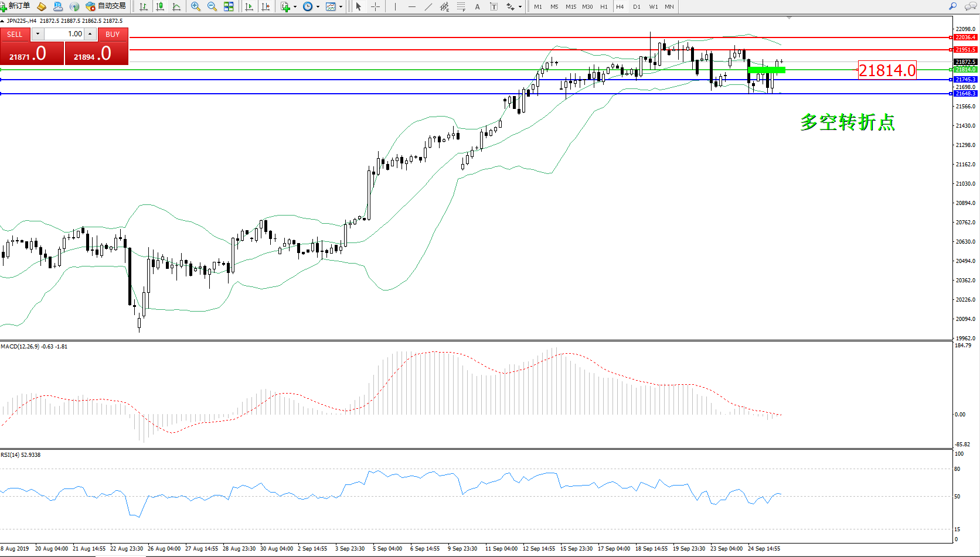This screenshot has width=980, height=557.
Task: Click the red SELL button
Action: 15,34
